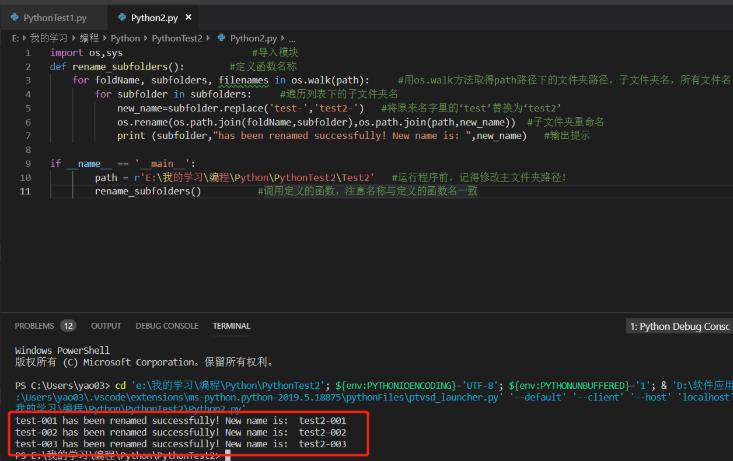Viewport: 733px width, 461px height.
Task: Click line number 8 in the gutter
Action: (x=28, y=150)
